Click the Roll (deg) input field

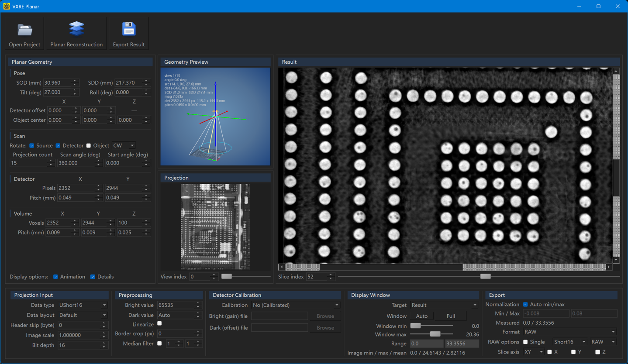pyautogui.click(x=132, y=93)
